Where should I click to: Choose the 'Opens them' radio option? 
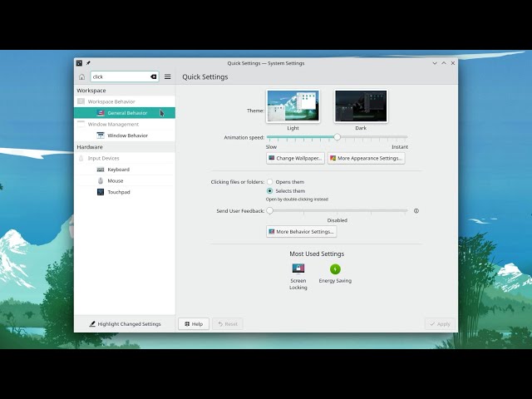(x=270, y=181)
